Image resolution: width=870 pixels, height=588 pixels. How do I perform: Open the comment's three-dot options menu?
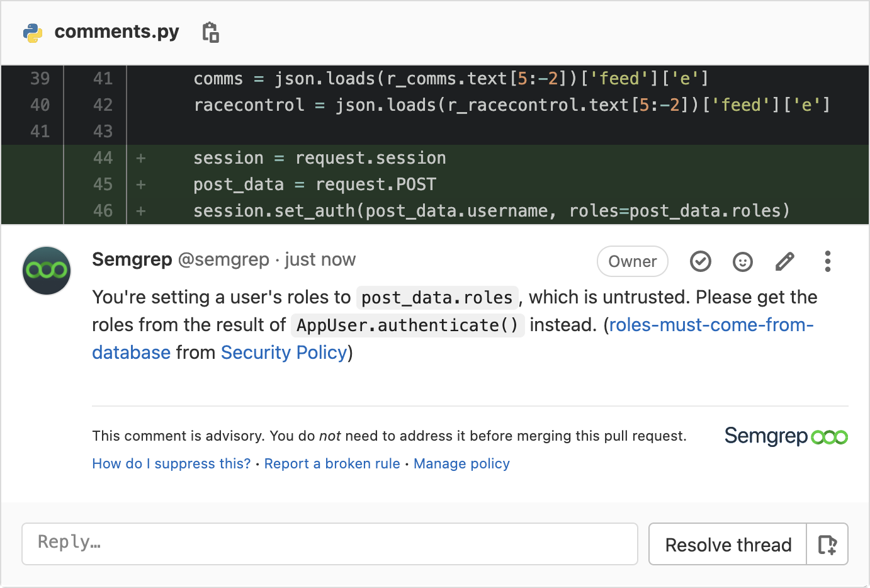pyautogui.click(x=827, y=261)
